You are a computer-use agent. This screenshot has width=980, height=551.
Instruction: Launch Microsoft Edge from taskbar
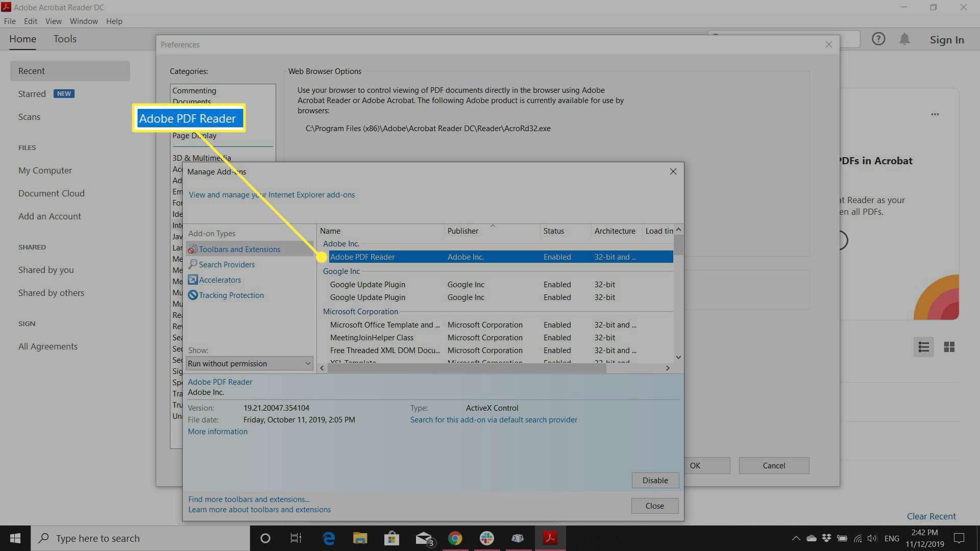tap(329, 538)
